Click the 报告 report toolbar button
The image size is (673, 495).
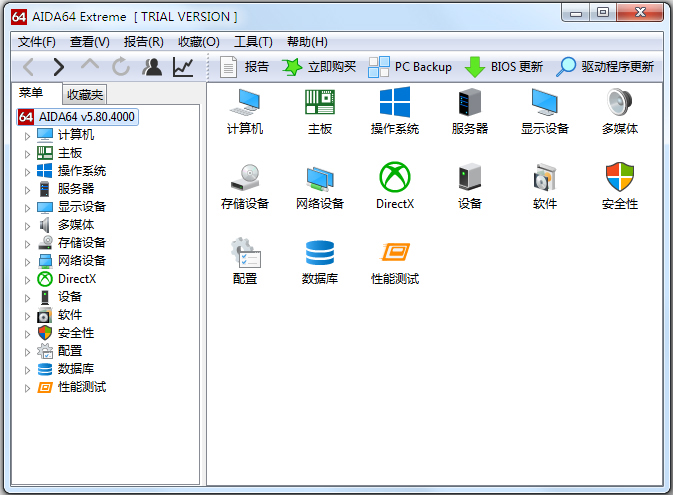(x=245, y=67)
